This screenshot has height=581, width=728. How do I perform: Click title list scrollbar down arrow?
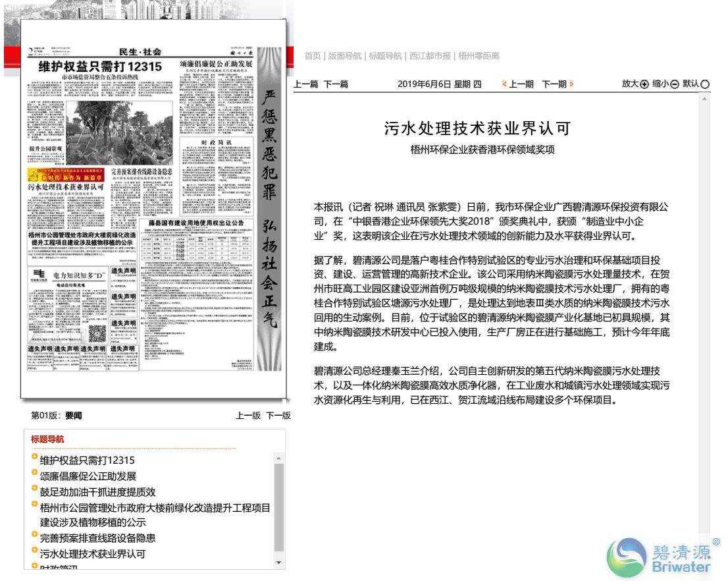click(x=279, y=563)
